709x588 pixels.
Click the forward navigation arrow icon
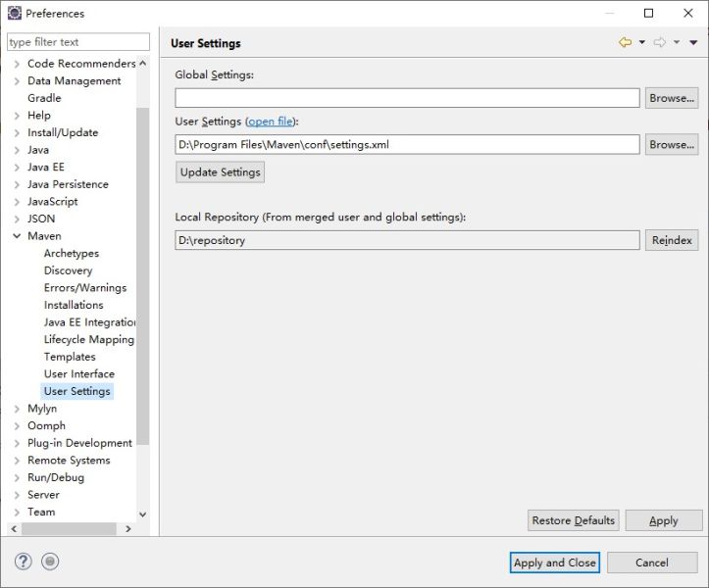(660, 42)
